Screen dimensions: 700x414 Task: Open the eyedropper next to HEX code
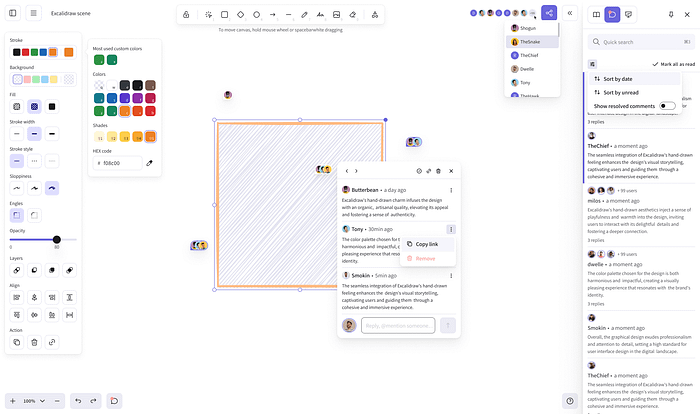coord(149,162)
